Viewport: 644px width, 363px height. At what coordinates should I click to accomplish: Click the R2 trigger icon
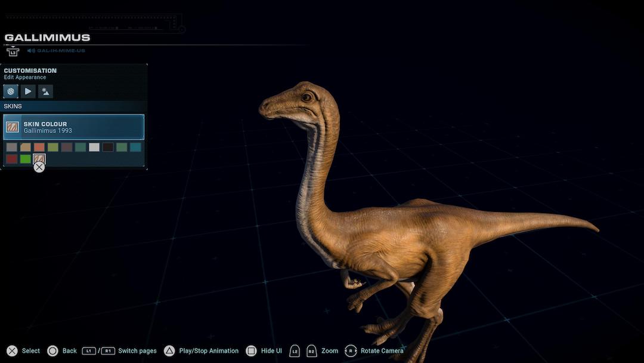point(312,350)
